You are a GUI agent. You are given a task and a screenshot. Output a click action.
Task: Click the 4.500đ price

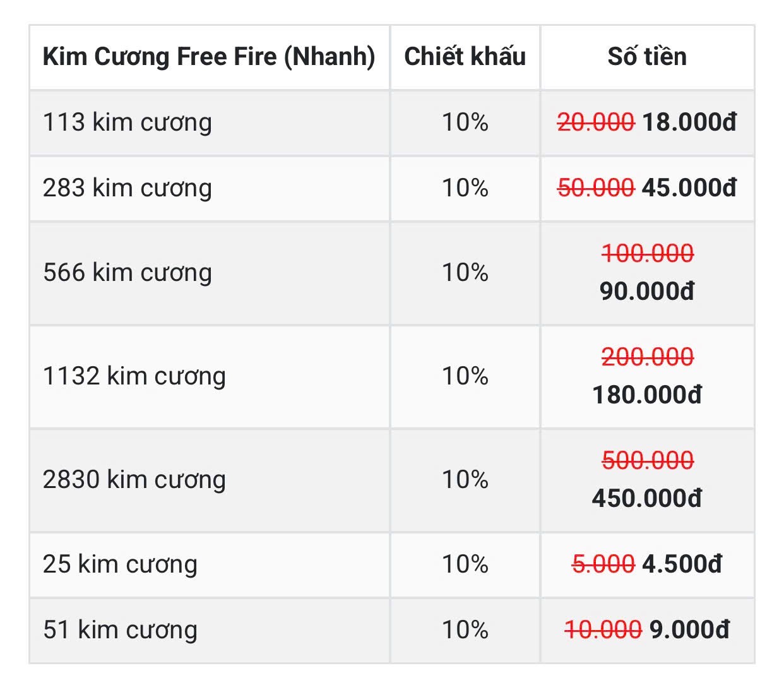coord(682,564)
